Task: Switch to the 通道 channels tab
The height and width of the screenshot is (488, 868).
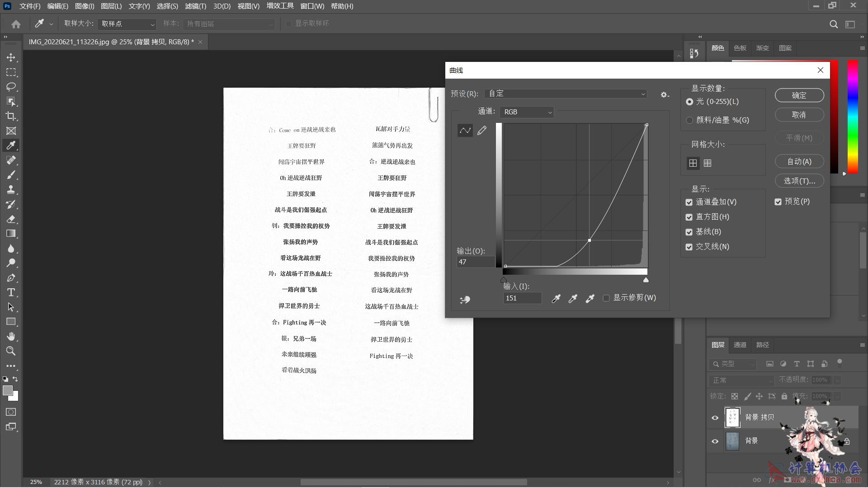Action: (740, 345)
